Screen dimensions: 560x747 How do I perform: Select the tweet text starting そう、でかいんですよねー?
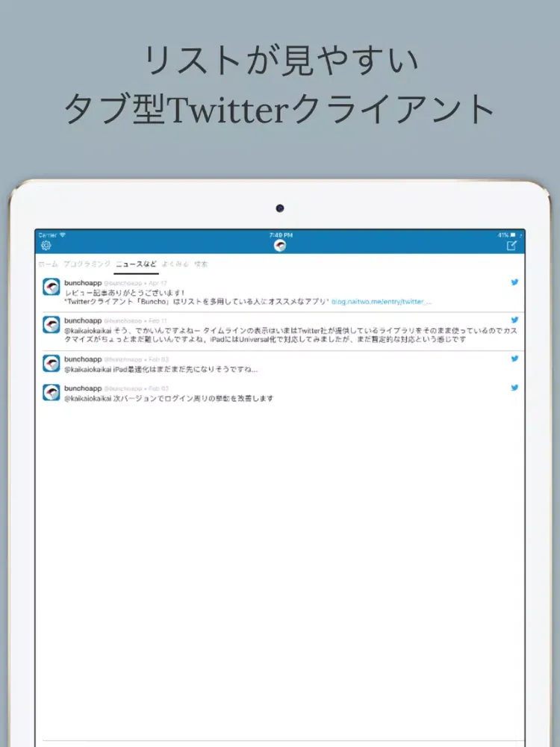click(290, 335)
